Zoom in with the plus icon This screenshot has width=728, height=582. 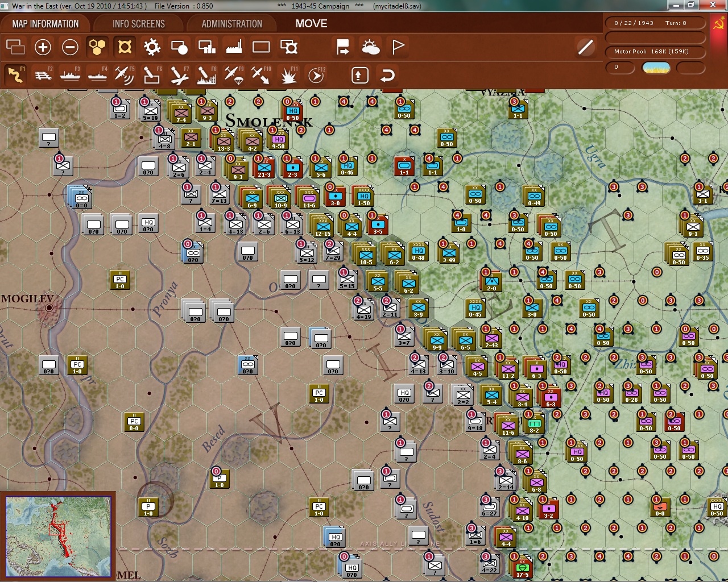(x=43, y=47)
